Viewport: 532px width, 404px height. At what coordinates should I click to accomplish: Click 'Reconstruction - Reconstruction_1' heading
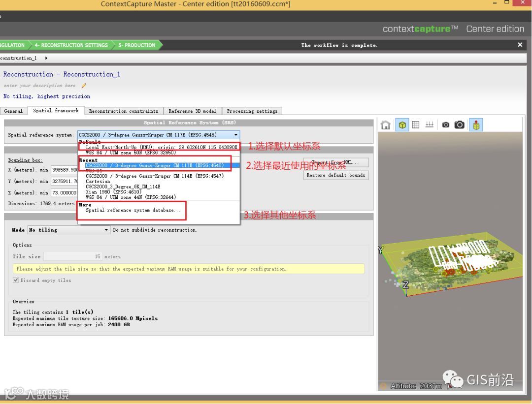tap(62, 74)
